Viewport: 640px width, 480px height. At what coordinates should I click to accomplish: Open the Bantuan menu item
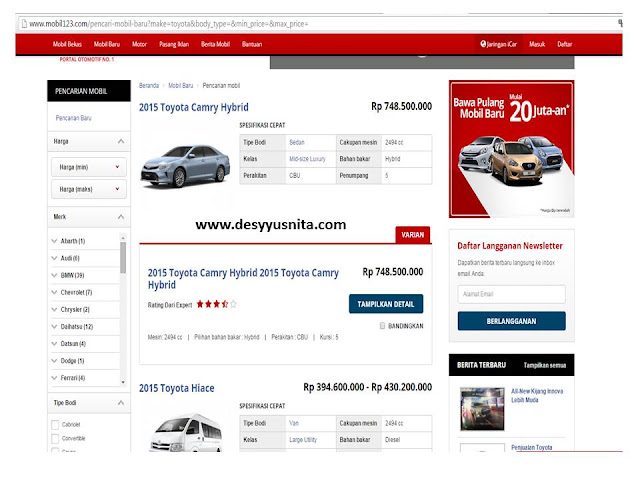click(x=252, y=44)
